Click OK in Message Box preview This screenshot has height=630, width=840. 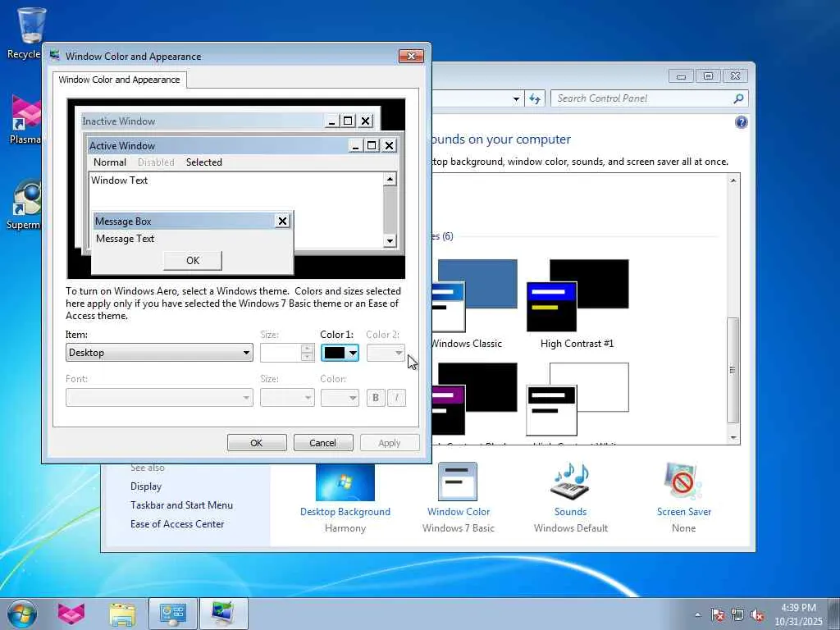[x=192, y=260]
